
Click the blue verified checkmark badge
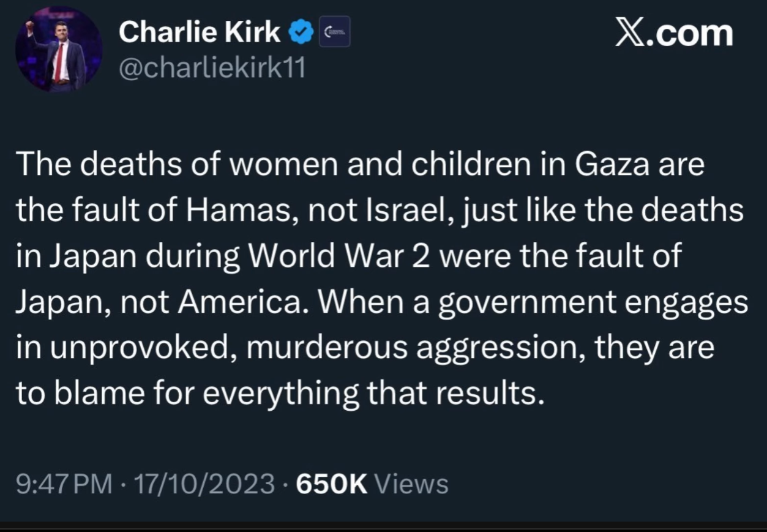(301, 32)
